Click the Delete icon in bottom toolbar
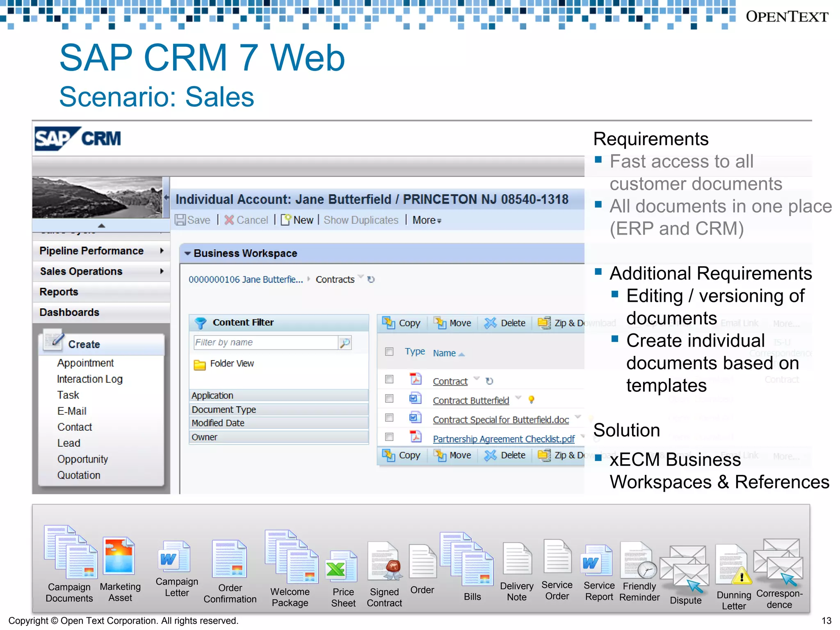 [490, 455]
